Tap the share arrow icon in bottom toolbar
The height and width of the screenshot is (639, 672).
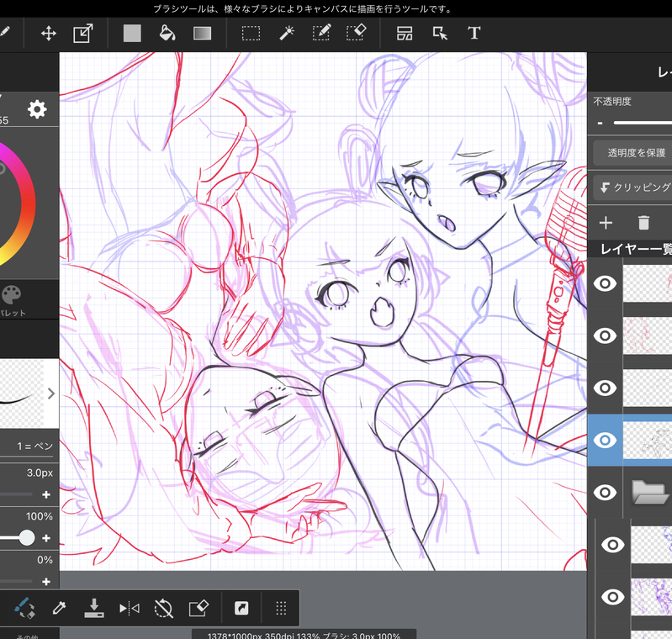[x=241, y=608]
